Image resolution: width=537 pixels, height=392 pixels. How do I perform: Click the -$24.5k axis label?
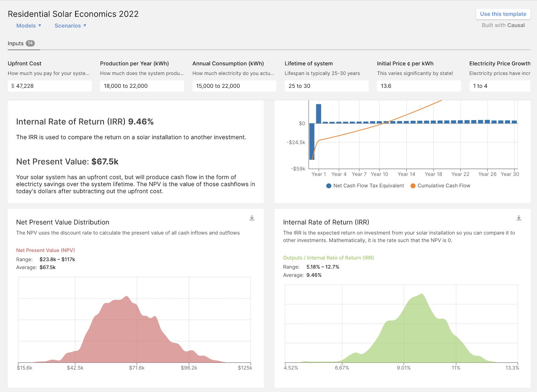click(296, 142)
